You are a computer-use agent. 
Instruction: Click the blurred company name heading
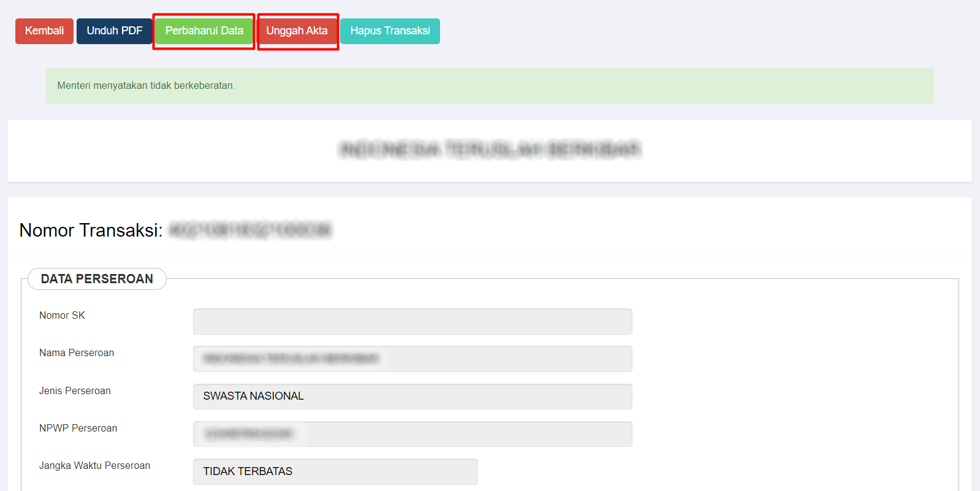pyautogui.click(x=489, y=150)
